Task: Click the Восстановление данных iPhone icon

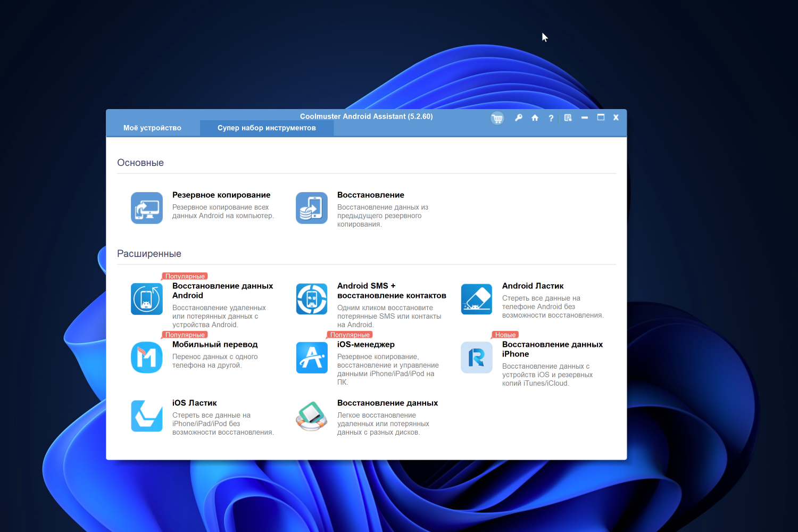Action: [477, 358]
